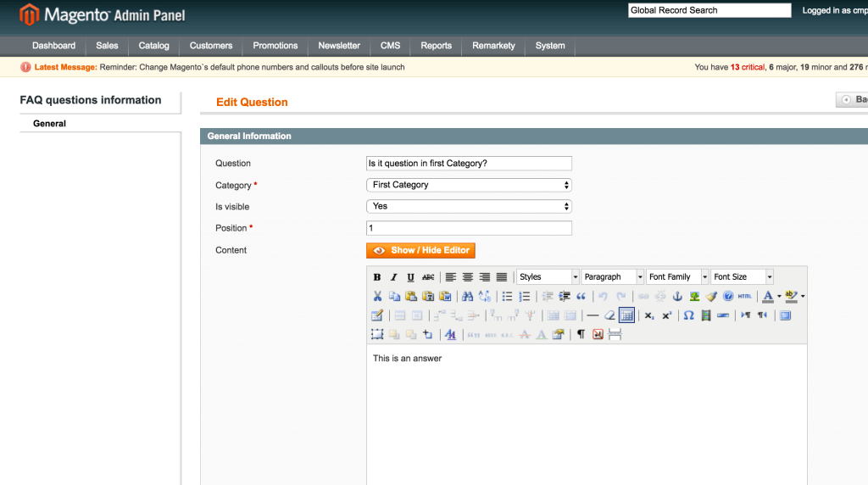Open the Catalog menu
Image resolution: width=868 pixels, height=485 pixels.
(153, 46)
